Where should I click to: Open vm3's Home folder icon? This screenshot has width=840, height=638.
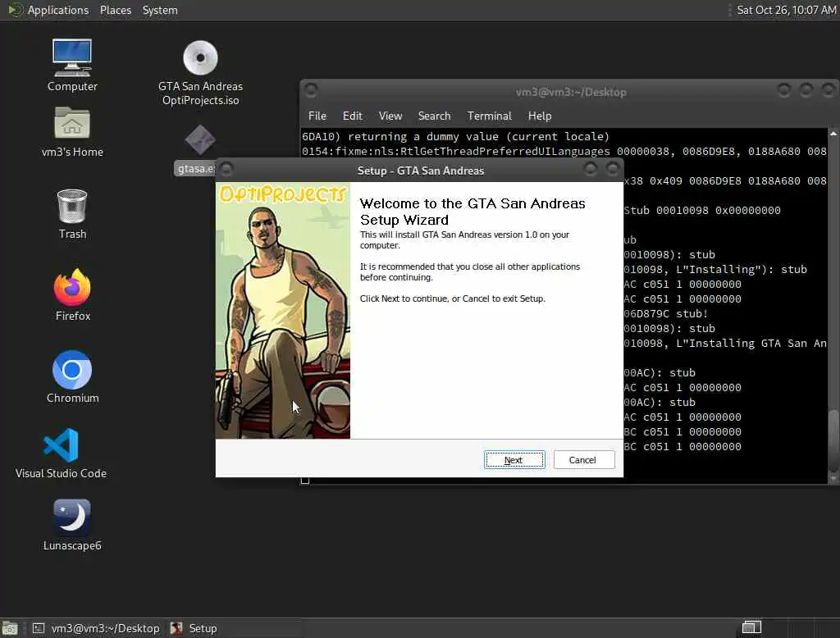pyautogui.click(x=72, y=132)
